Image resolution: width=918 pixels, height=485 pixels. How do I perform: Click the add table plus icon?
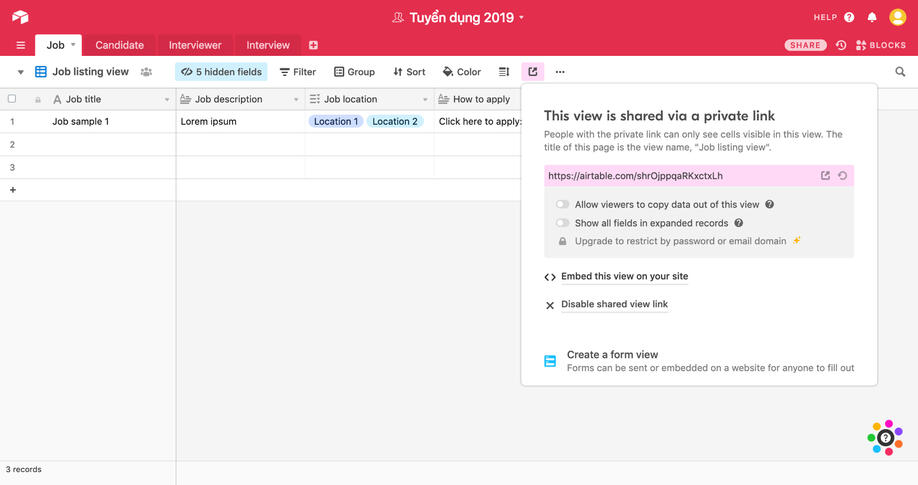[x=313, y=45]
